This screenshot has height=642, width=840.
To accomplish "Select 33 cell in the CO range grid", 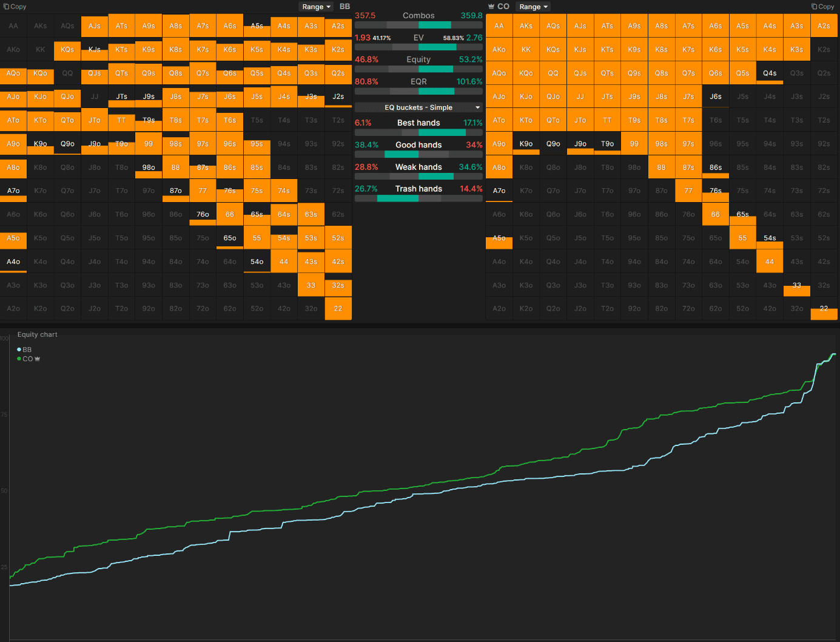I will click(797, 285).
